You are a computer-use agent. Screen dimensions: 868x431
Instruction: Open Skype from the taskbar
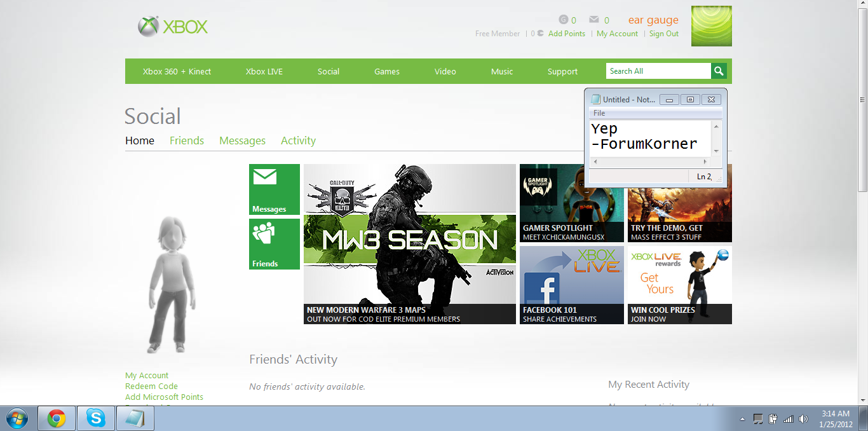point(96,418)
